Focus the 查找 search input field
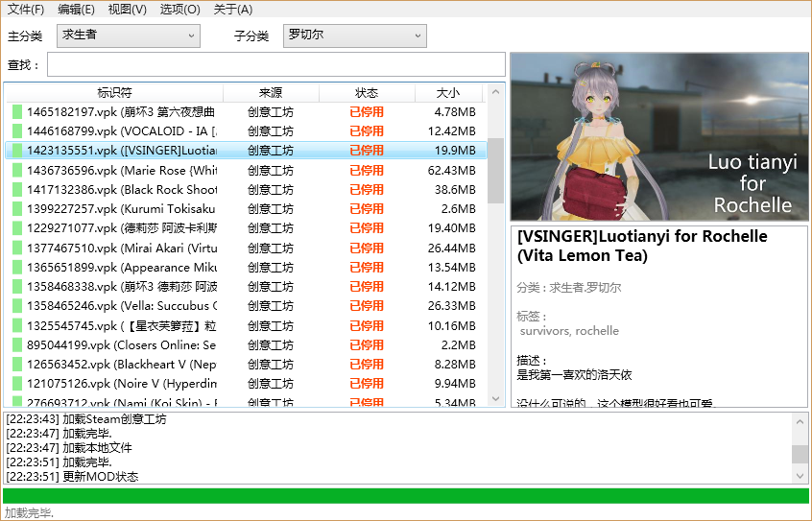Image resolution: width=812 pixels, height=521 pixels. (276, 64)
